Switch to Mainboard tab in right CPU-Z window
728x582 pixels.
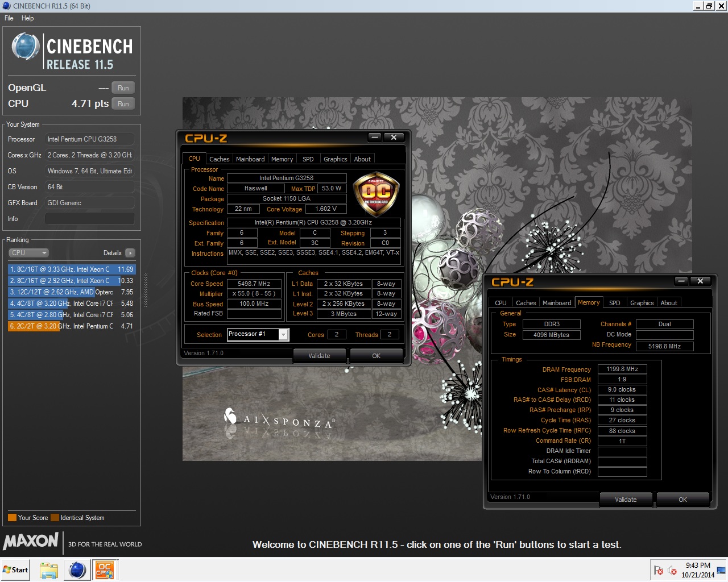(x=557, y=303)
